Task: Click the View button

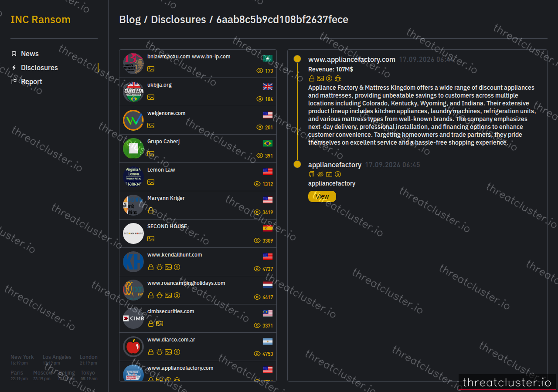Action: (x=322, y=196)
